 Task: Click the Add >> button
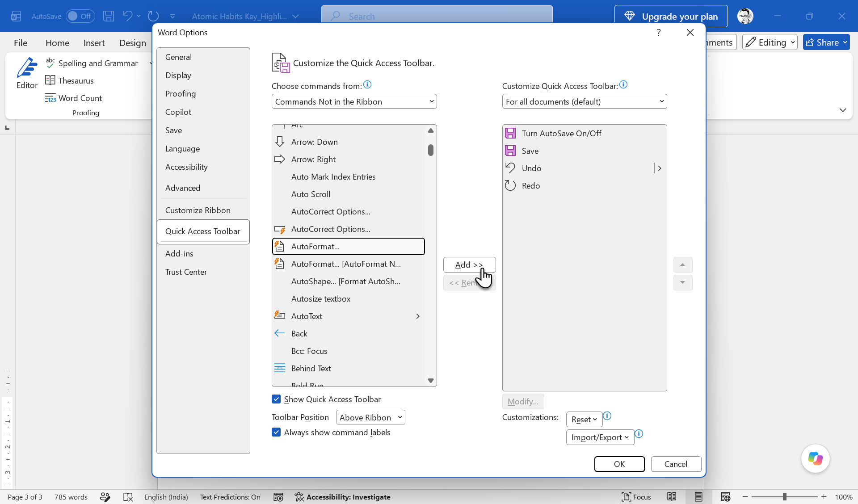[x=469, y=265]
